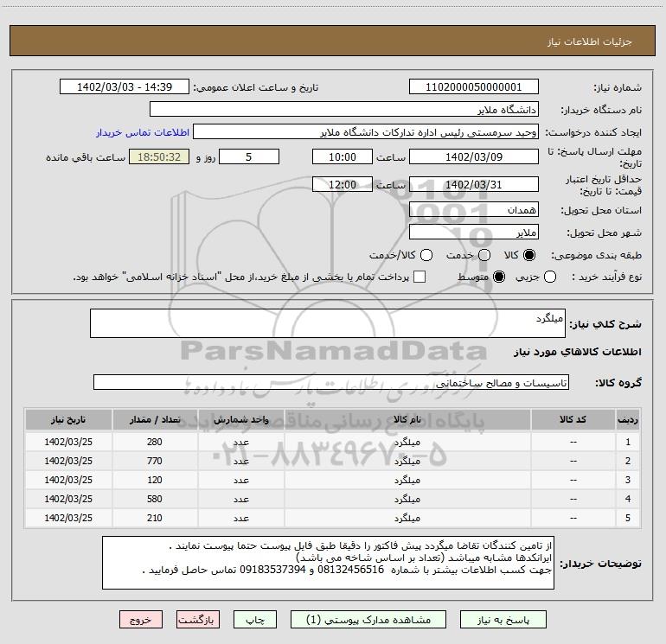This screenshot has width=666, height=644.
Task: Click quantity 580 in row 4
Action: (x=155, y=499)
